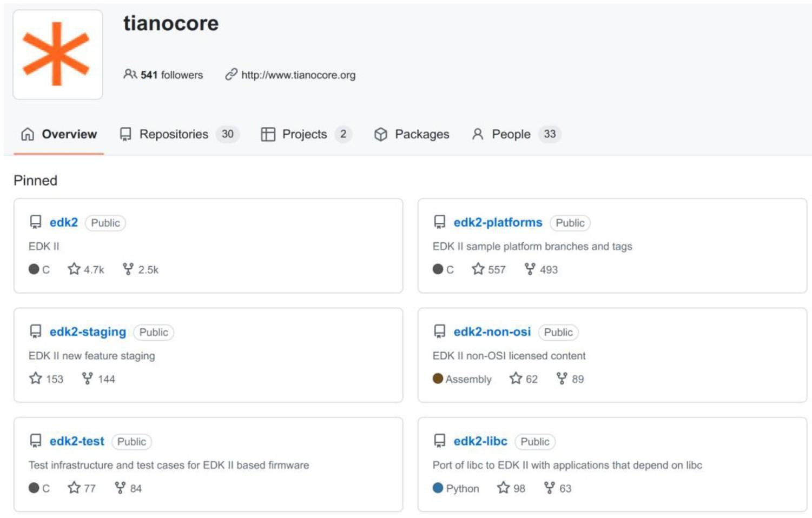This screenshot has width=812, height=518.
Task: Open the tianocore.org website link
Action: tap(298, 75)
